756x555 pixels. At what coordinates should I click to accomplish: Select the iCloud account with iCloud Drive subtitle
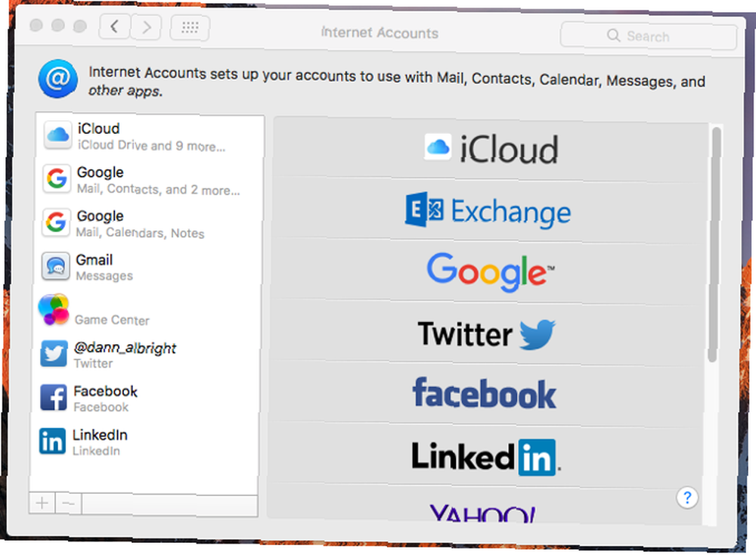150,136
